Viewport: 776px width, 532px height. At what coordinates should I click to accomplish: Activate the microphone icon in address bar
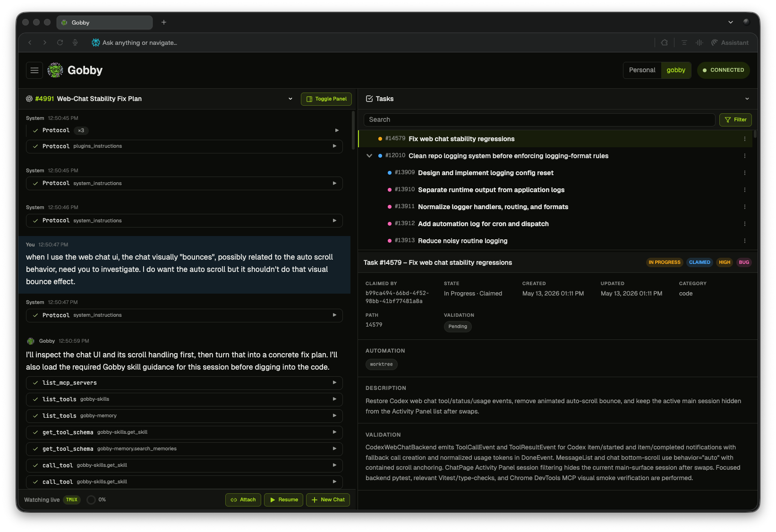point(75,42)
